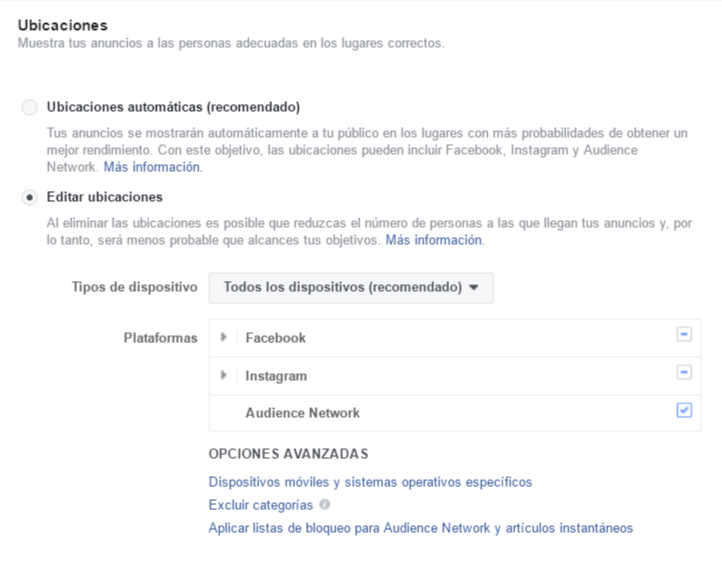Click the caret arrow in the device dropdown
The height and width of the screenshot is (581, 722).
474,288
